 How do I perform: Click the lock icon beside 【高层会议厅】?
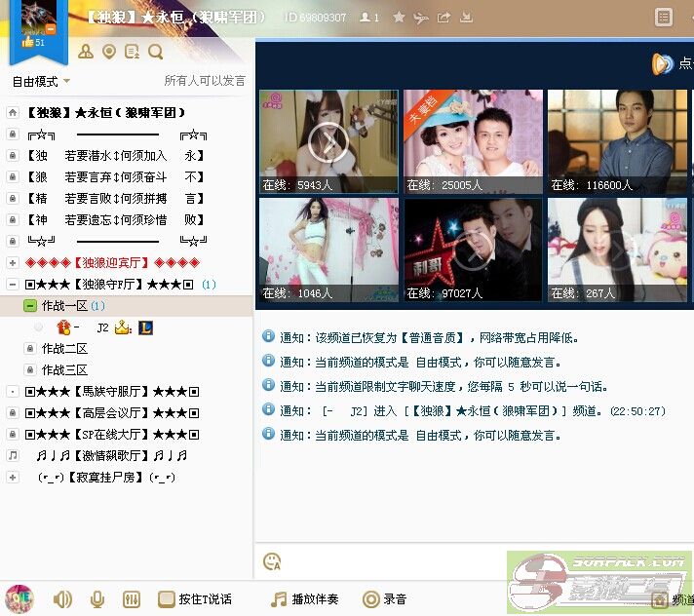pyautogui.click(x=13, y=413)
